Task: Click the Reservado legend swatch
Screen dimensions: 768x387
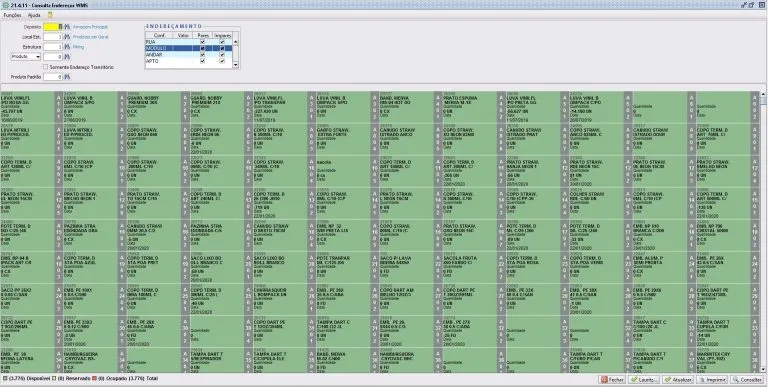Action: 53,379
